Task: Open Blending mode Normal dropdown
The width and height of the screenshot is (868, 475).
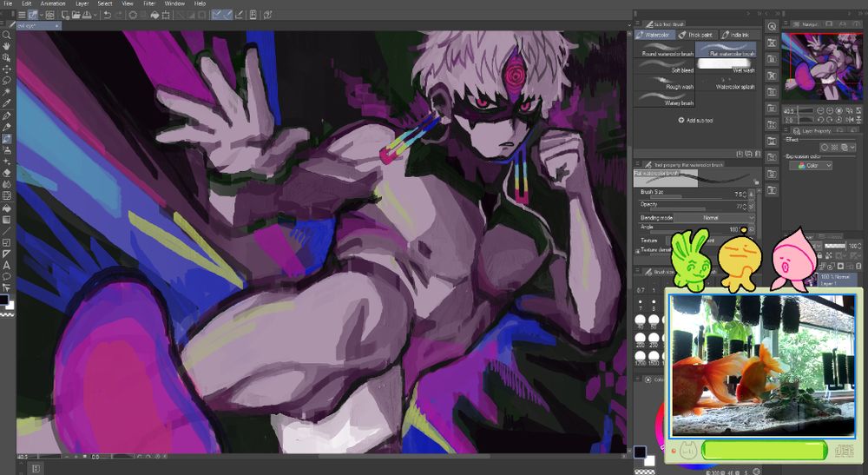Action: [713, 218]
